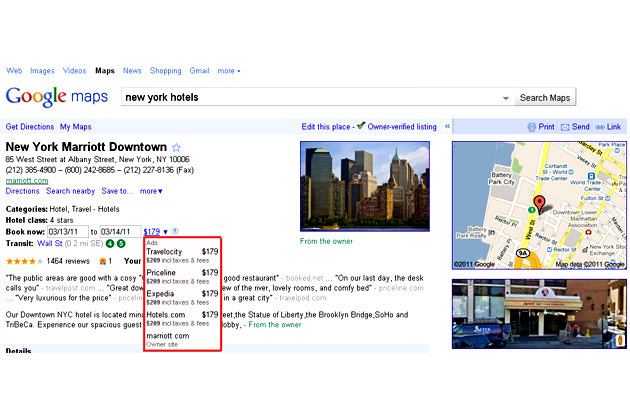This screenshot has height=420, width=630.
Task: Click the Link text in toolbar
Action: (x=614, y=127)
